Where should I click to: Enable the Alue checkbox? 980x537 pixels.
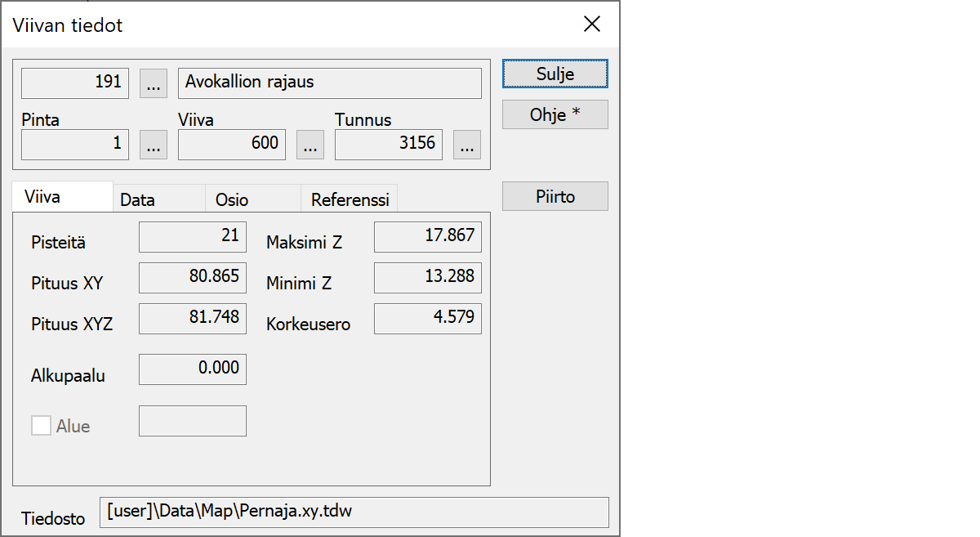[41, 426]
